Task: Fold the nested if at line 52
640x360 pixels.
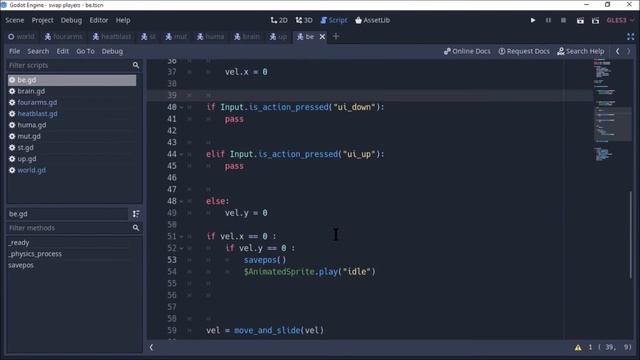Action: (181, 248)
